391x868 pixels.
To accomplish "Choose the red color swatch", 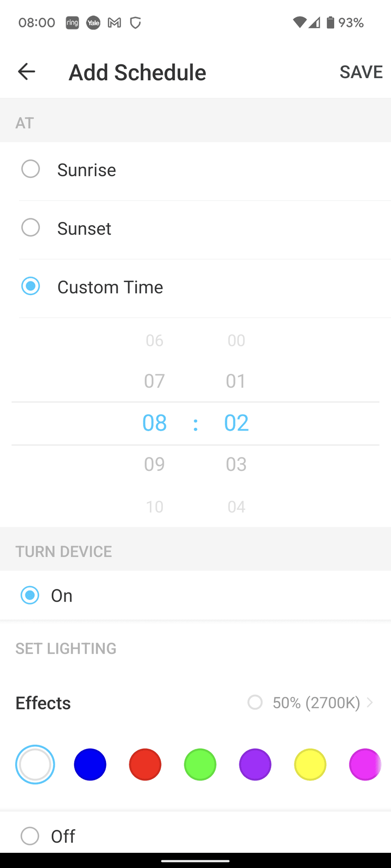I will coord(145,765).
